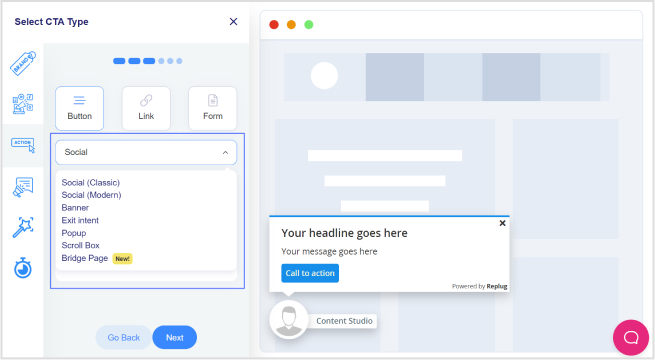Image resolution: width=655 pixels, height=360 pixels.
Task: Open the stopwatch triggers sidebar icon
Action: [x=23, y=268]
